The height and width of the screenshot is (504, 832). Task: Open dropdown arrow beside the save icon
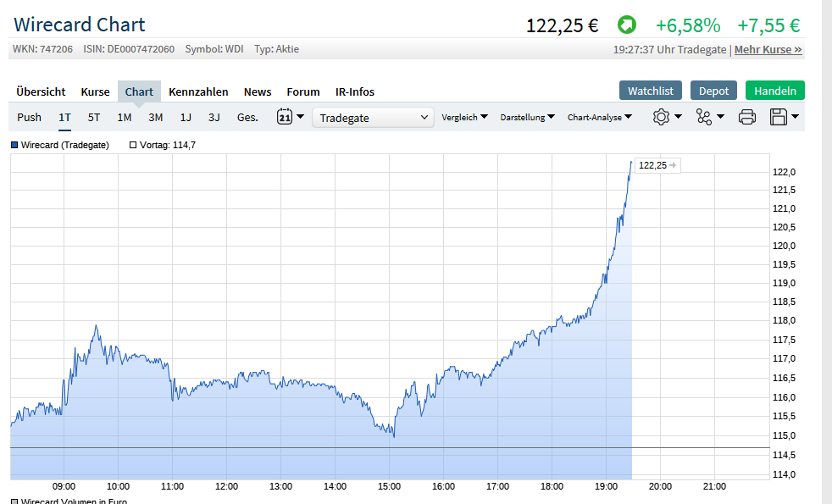click(x=795, y=117)
